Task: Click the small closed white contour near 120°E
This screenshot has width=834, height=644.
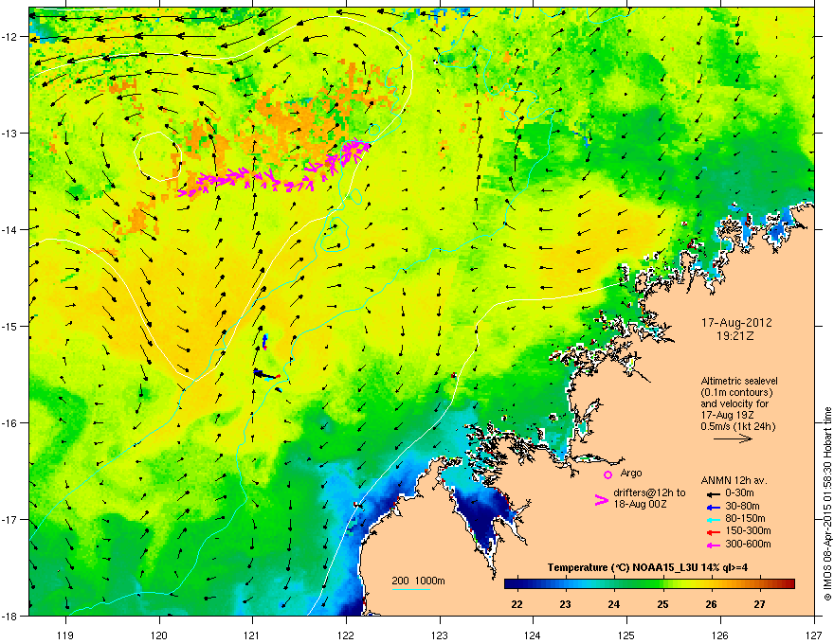Action: click(x=158, y=156)
